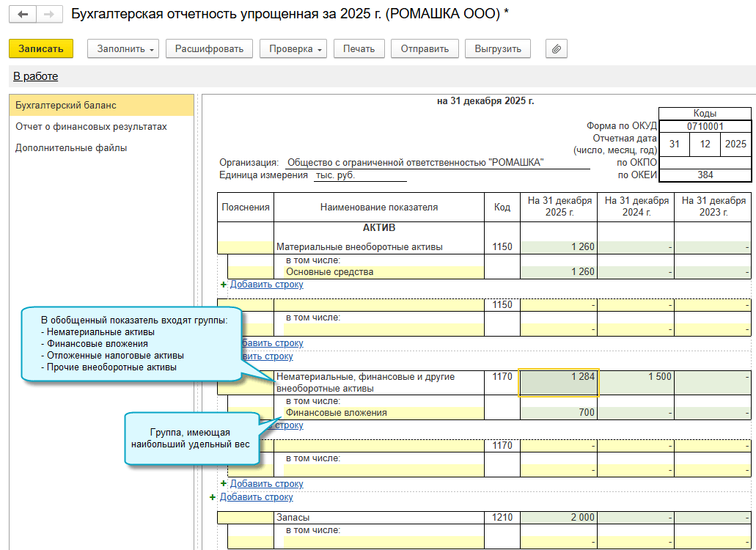Click the Наименование показателя column header
Viewport: 756px width, 550px height.
point(379,207)
